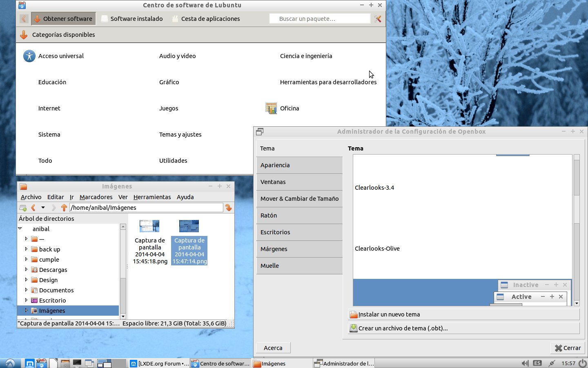Click the Cerrar button
Image resolution: width=588 pixels, height=368 pixels.
pos(568,348)
